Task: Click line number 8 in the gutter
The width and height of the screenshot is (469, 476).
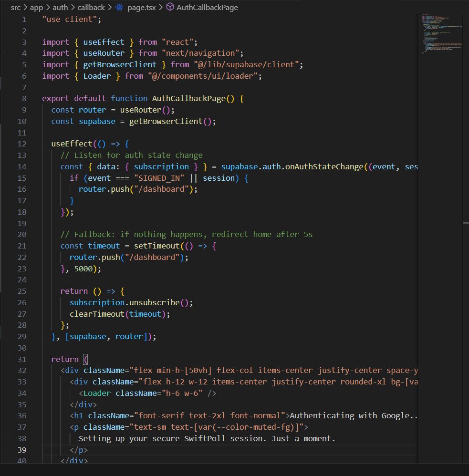Action: 24,99
